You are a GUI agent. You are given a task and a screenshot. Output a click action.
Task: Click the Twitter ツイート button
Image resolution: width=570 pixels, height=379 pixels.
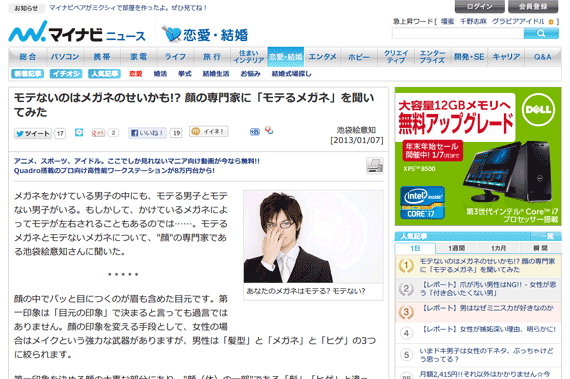(x=33, y=133)
